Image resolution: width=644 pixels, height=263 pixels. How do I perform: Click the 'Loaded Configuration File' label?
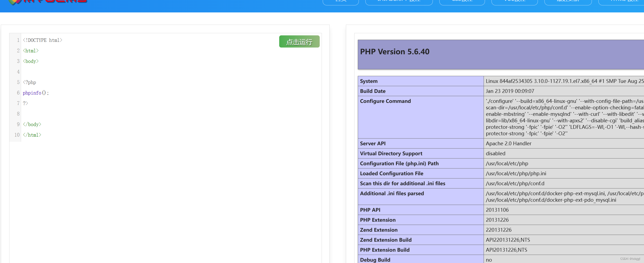pos(392,173)
